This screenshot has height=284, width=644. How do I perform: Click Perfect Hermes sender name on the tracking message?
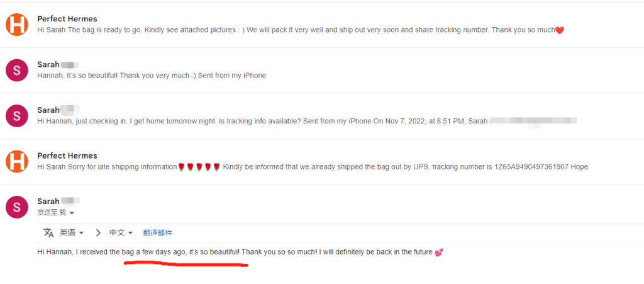click(x=67, y=156)
